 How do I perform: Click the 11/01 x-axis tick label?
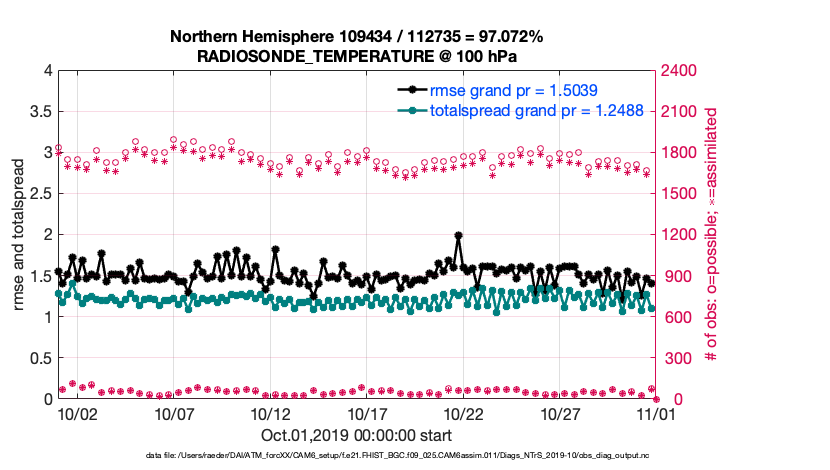pyautogui.click(x=657, y=414)
